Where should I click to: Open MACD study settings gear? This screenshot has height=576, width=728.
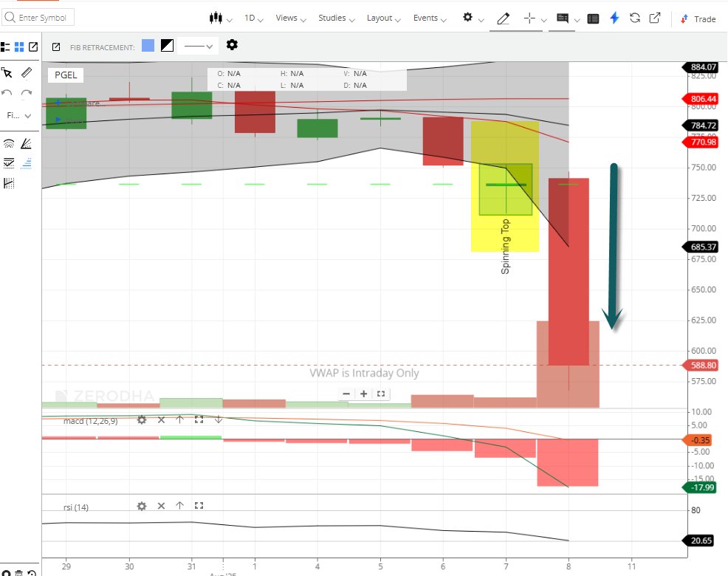click(142, 420)
